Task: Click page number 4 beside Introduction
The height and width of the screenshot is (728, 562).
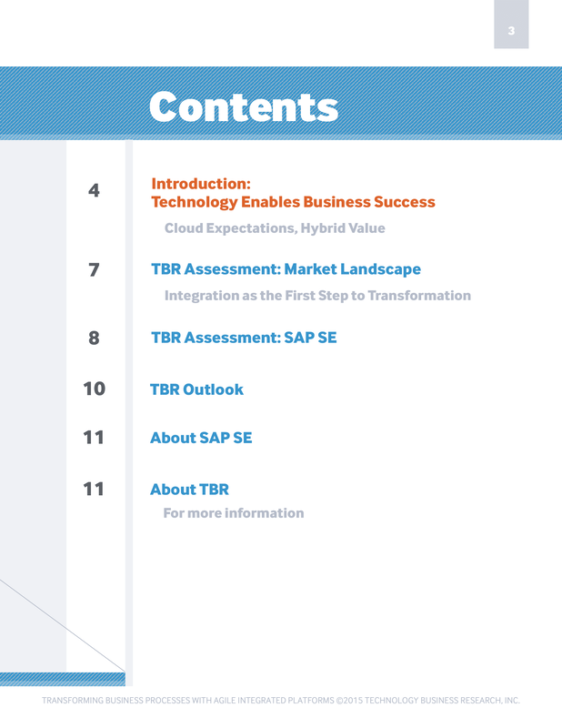Action: click(x=93, y=190)
